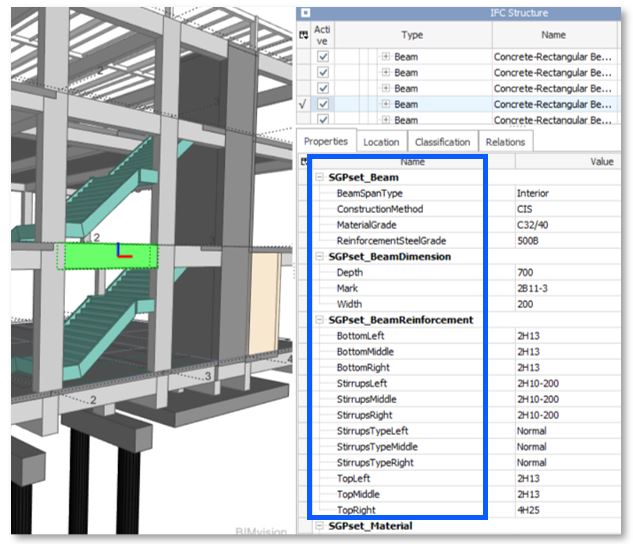Viewport: 633px width, 544px height.
Task: Open column chooser icon in IFC Structure header
Action: [x=303, y=35]
